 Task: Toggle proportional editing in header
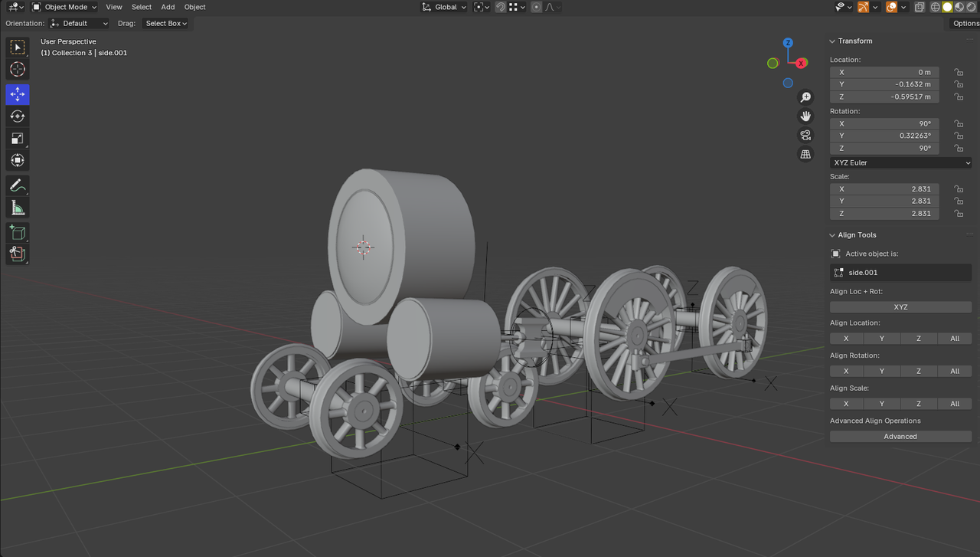(x=536, y=7)
